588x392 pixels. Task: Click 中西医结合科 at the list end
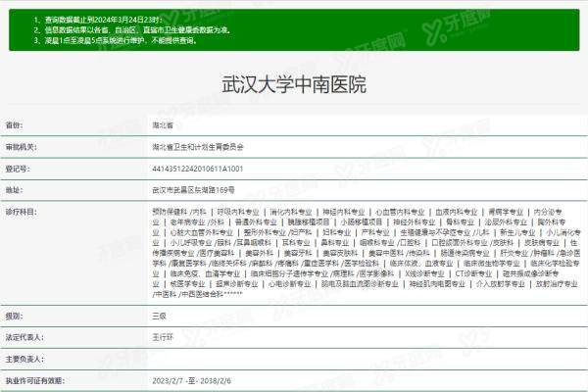click(203, 294)
